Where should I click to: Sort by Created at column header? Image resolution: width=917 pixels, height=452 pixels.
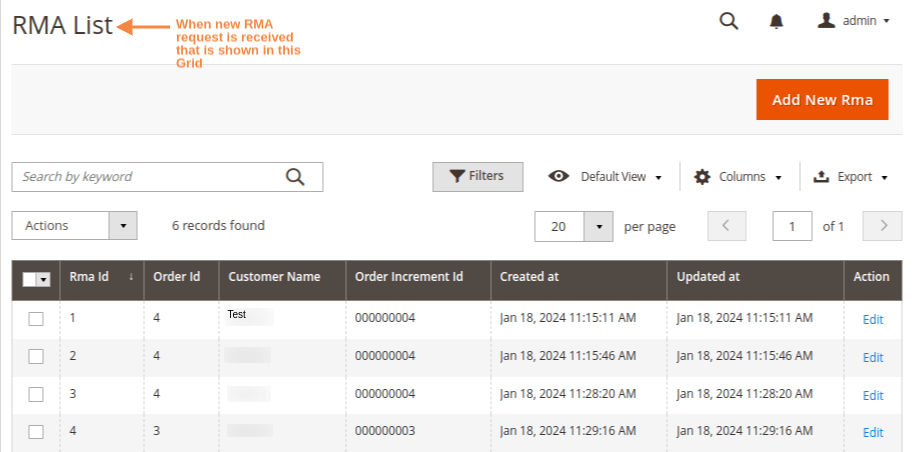coord(522,277)
